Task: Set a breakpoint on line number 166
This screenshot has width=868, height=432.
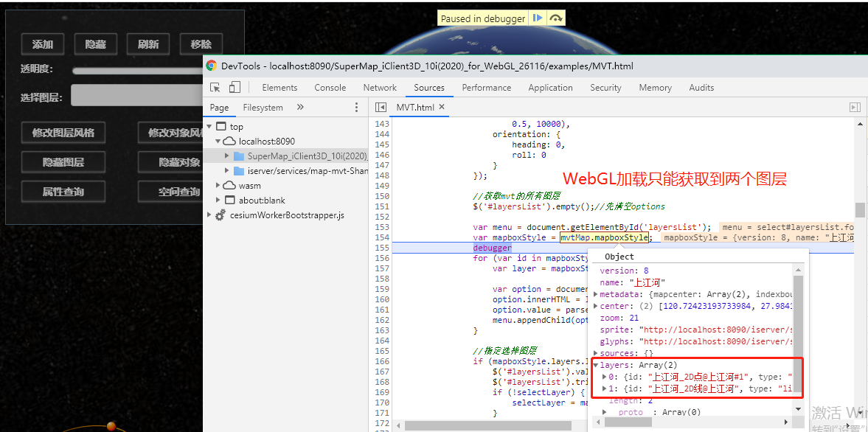Action: (x=382, y=361)
